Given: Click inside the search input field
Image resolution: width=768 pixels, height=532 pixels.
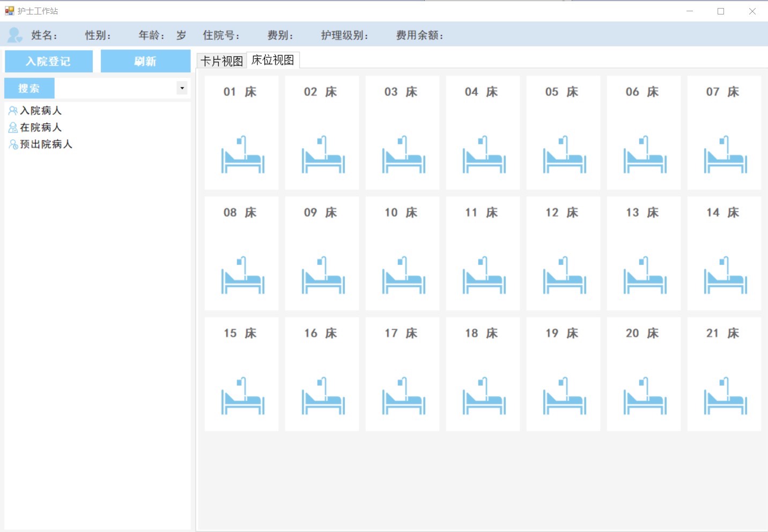Looking at the screenshot, I should click(x=115, y=88).
